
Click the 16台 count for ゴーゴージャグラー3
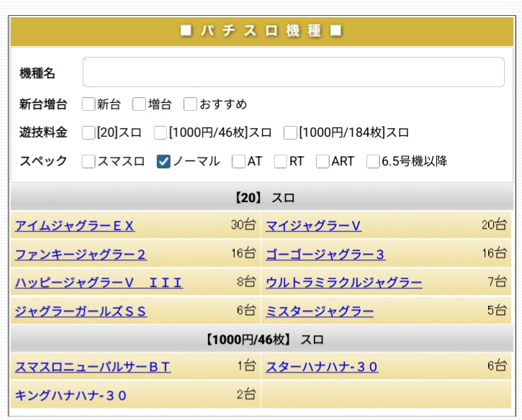coord(495,253)
